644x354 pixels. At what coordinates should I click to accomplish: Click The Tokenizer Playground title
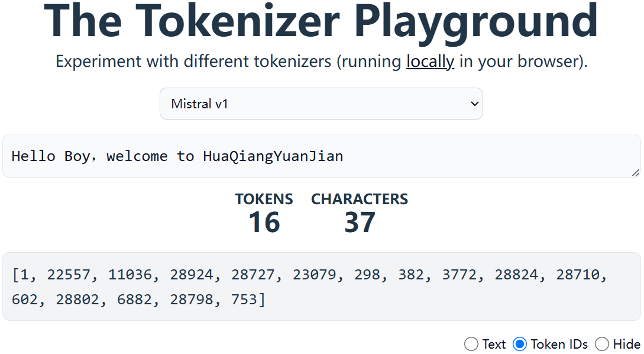tap(322, 22)
